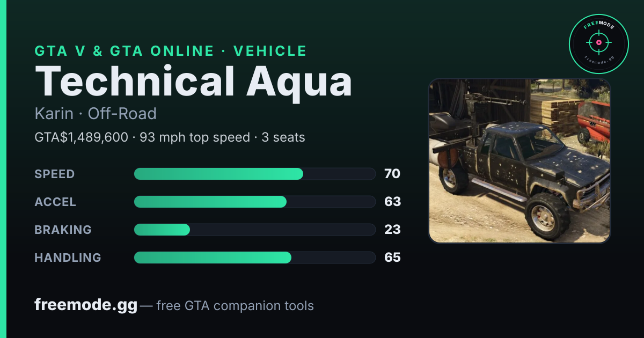Click the ACCEL stat bar
The width and height of the screenshot is (644, 338).
pos(255,202)
